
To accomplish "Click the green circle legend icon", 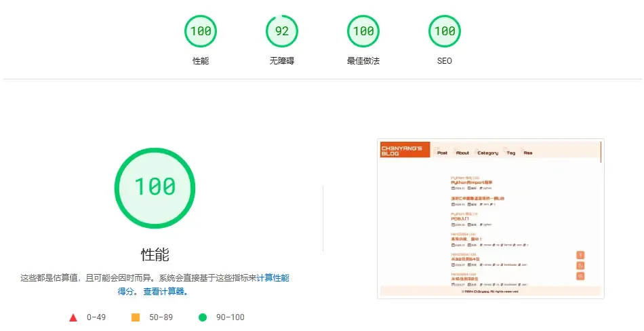I will tap(203, 317).
